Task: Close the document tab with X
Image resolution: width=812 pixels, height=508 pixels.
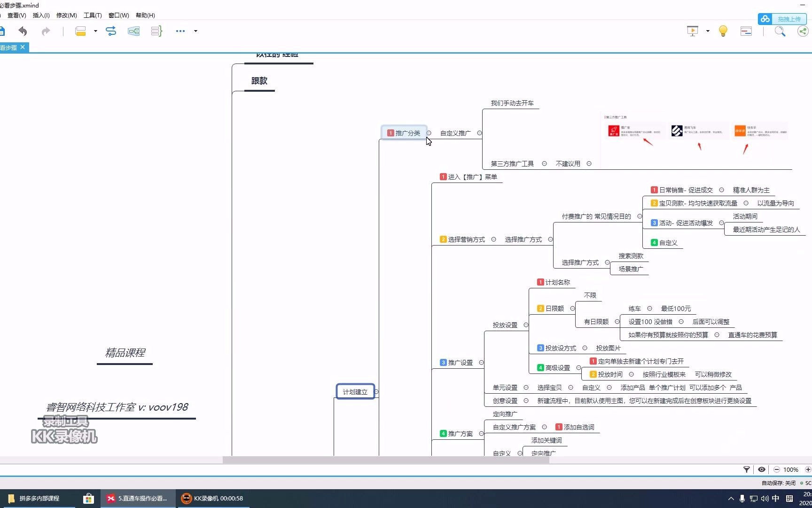Action: 23,47
